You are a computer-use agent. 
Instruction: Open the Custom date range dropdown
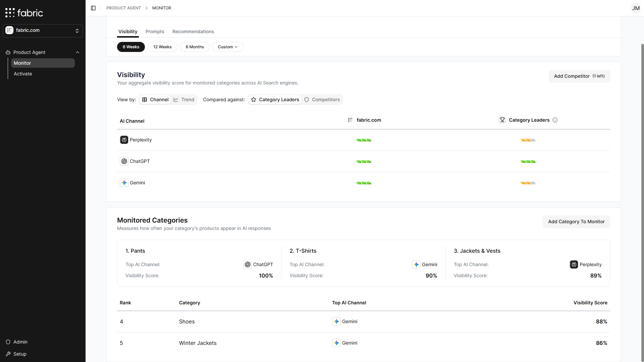(x=228, y=47)
